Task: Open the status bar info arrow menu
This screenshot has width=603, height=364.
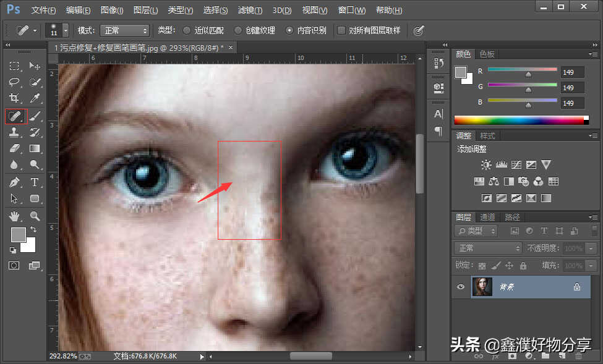Action: point(202,357)
